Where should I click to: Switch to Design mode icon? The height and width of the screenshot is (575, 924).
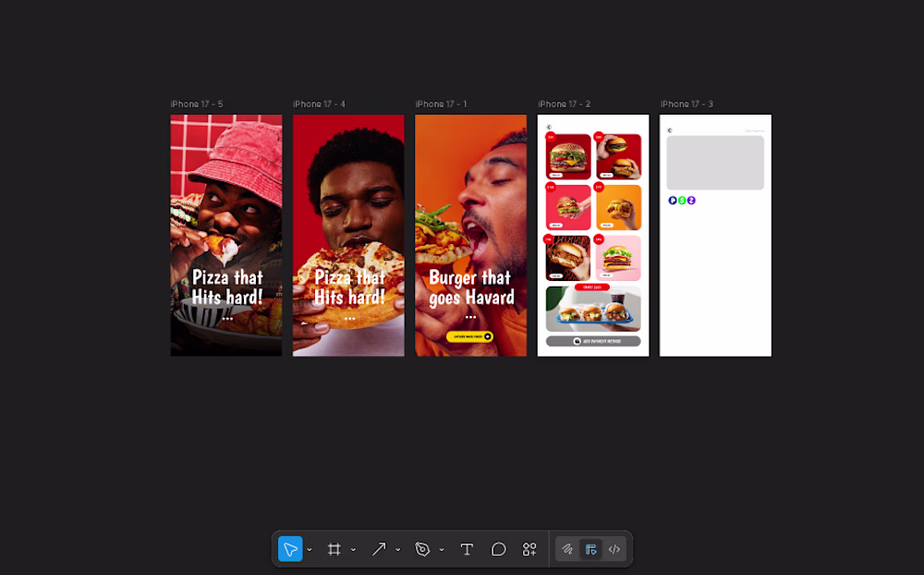[591, 549]
